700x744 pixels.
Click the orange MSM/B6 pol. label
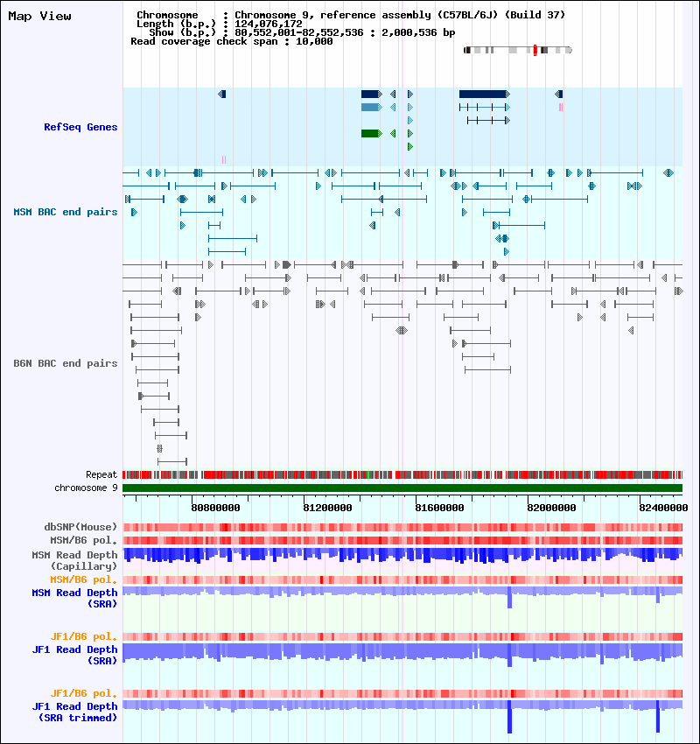click(x=83, y=579)
